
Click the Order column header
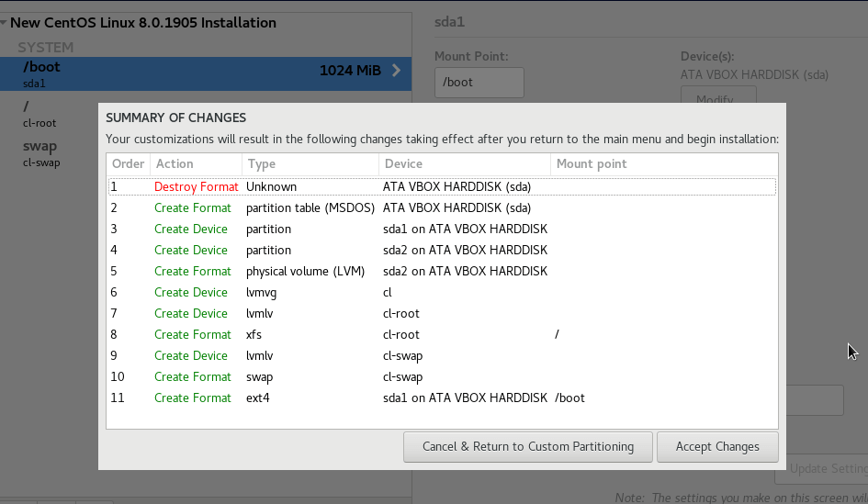click(128, 163)
